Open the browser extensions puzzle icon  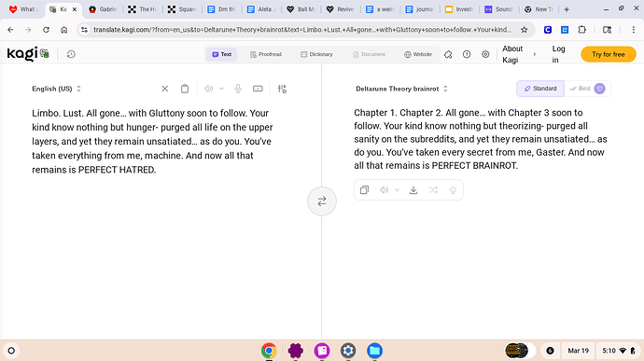coord(582,30)
